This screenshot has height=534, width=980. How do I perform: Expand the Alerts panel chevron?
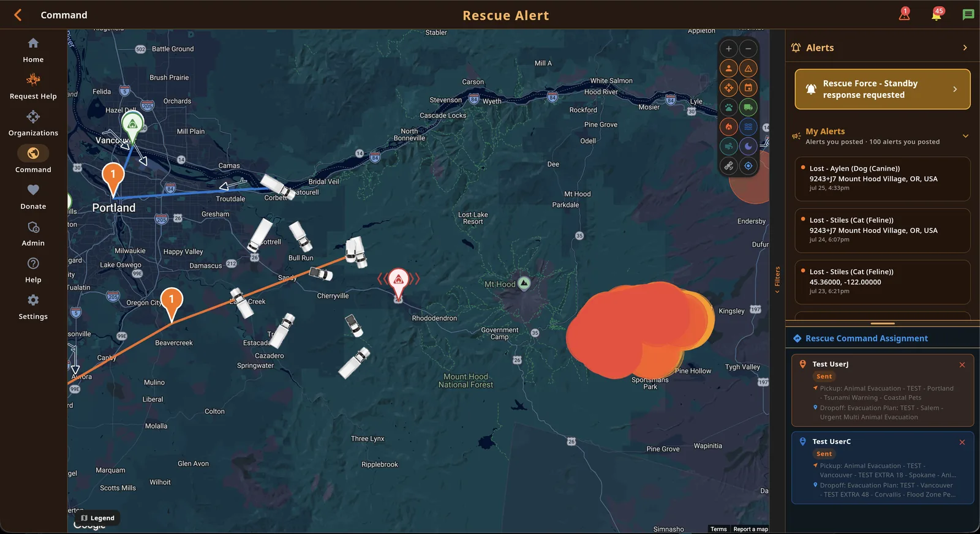965,48
